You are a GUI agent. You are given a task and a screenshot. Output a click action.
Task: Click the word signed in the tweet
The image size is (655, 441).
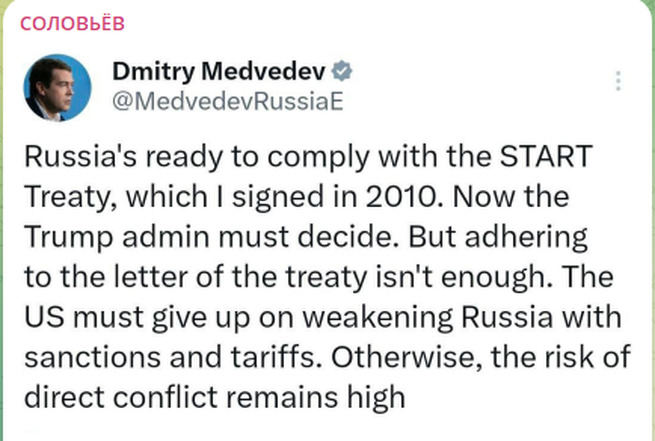[x=278, y=197]
